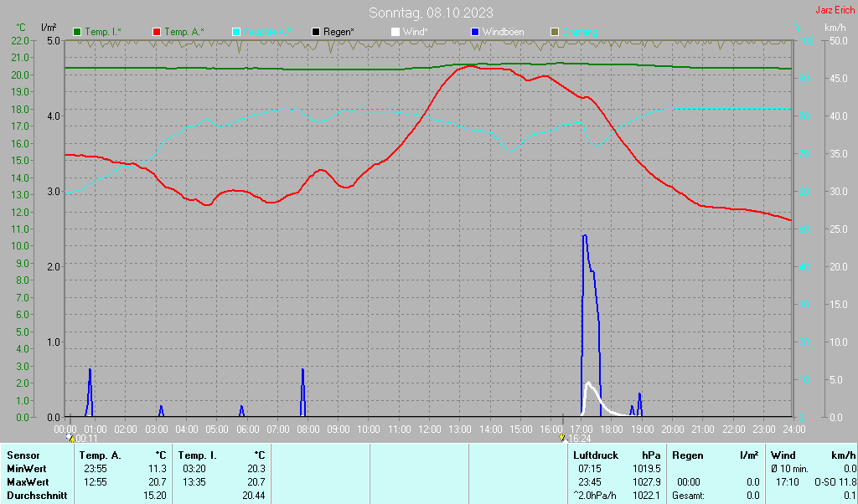Screen dimensions: 858x504
Task: Click the 'Sensor' header cell
Action: [x=23, y=455]
